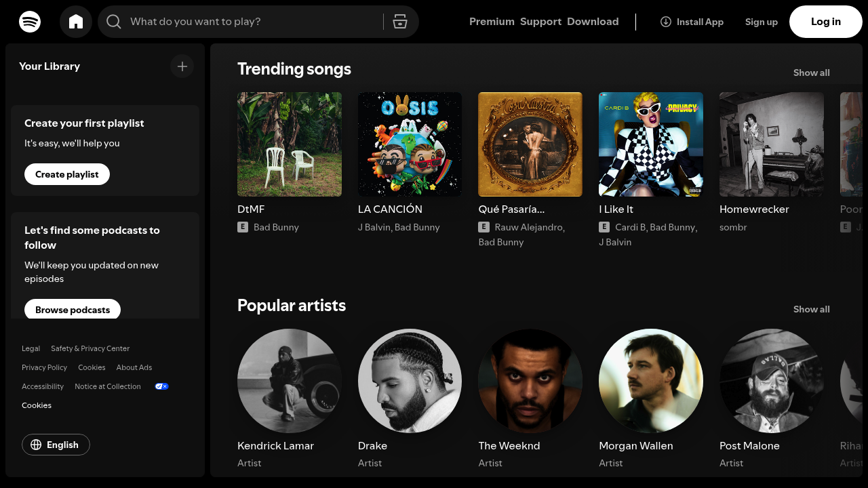Click the globe icon for language

37,445
